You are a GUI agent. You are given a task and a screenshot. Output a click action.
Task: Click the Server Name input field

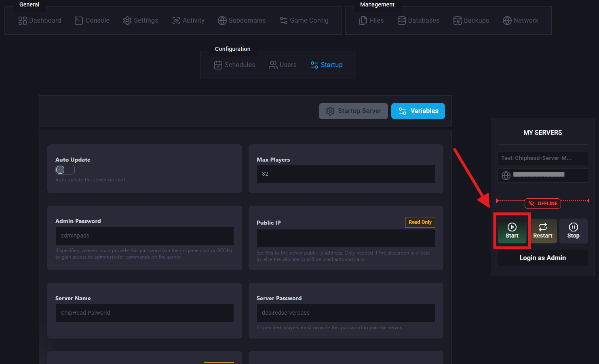[x=145, y=313]
